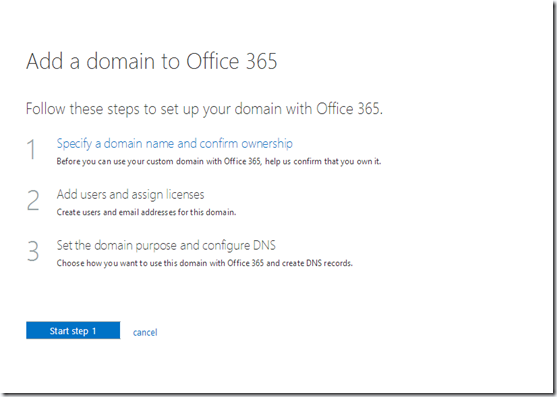557x397 pixels.
Task: Click the 'Add a domain to Office 365' title
Action: click(151, 61)
